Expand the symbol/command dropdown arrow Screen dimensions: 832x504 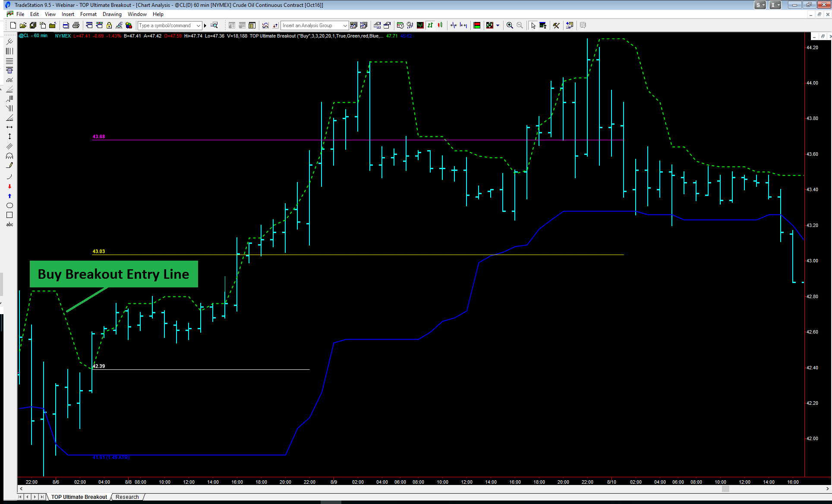tap(199, 25)
